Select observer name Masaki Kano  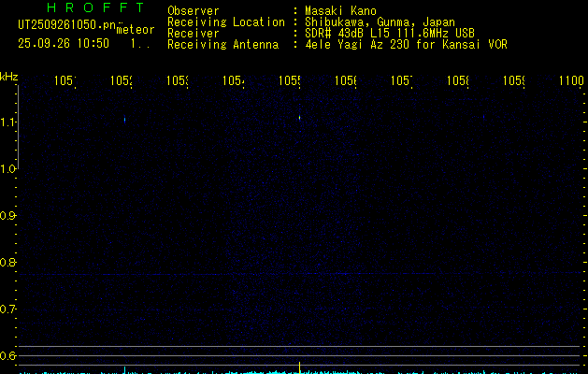click(340, 11)
